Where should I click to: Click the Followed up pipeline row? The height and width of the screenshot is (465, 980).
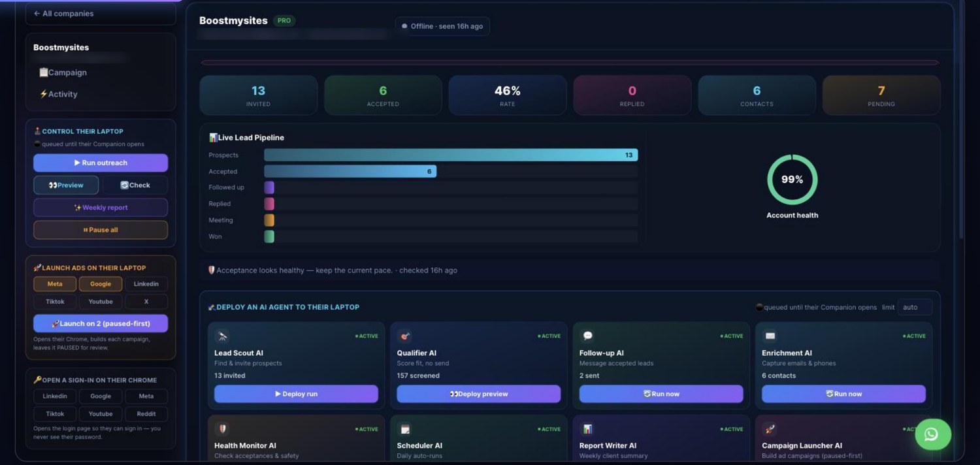pyautogui.click(x=423, y=187)
